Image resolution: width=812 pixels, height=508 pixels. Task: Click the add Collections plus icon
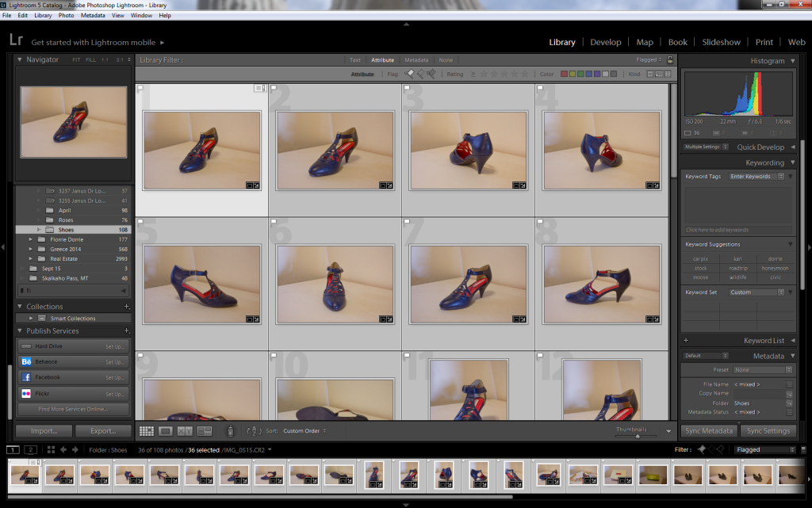126,307
